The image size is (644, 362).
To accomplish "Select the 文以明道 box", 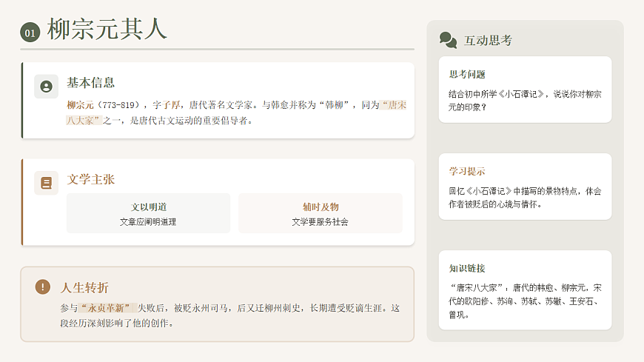I will 148,213.
